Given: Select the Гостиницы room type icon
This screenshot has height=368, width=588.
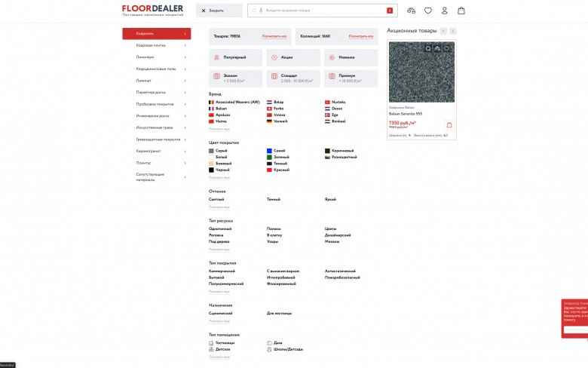Looking at the screenshot, I should click(x=211, y=343).
